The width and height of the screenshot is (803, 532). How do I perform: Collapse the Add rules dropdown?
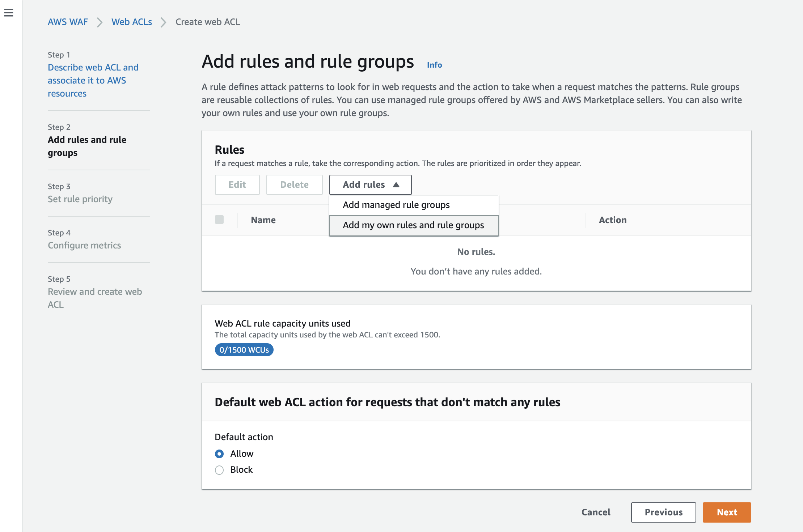point(364,185)
